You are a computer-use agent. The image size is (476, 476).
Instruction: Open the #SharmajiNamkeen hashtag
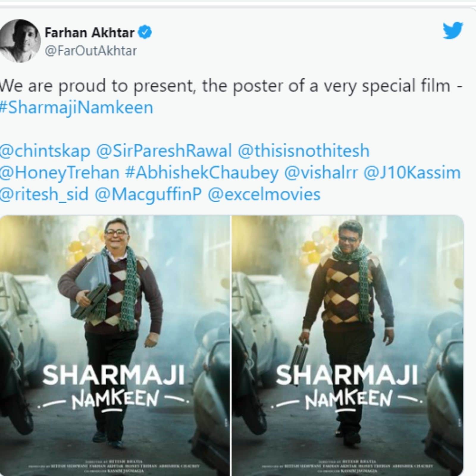pos(76,107)
